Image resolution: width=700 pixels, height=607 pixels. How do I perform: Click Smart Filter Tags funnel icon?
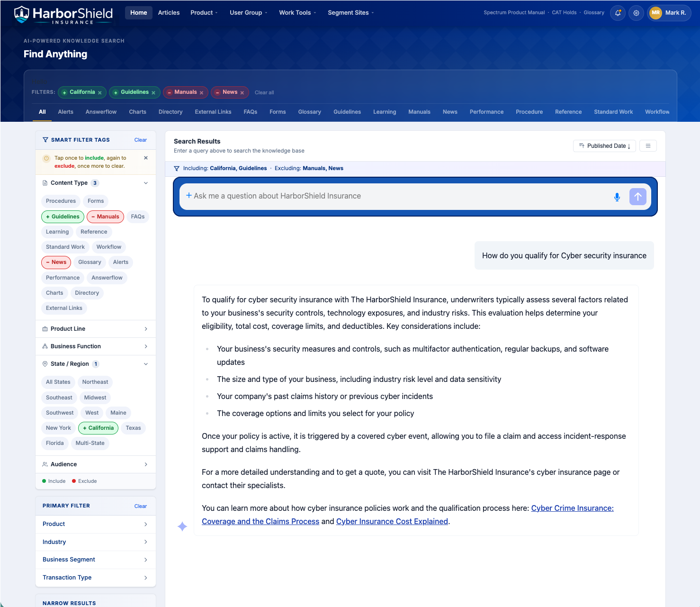[45, 140]
